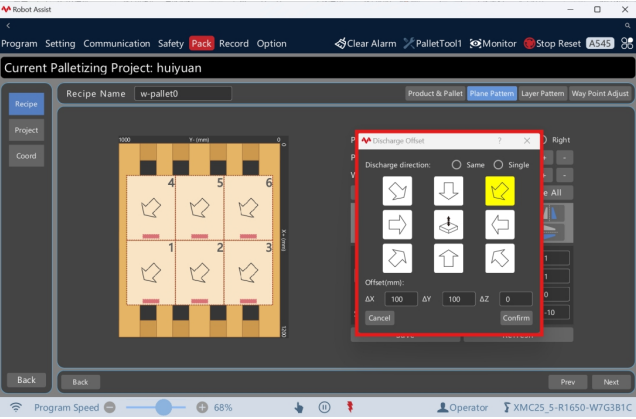
Task: Select box 5 on pallet layout
Action: tap(200, 208)
